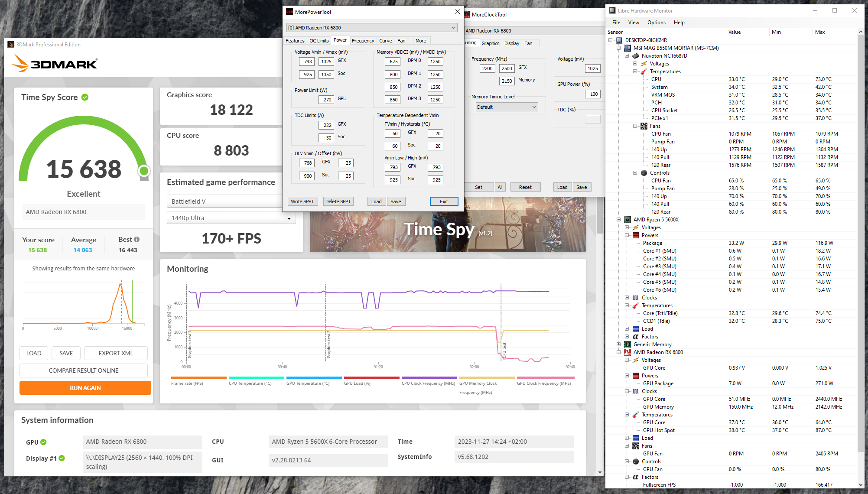Click the info icon next to Best score
The width and height of the screenshot is (868, 494).
137,240
